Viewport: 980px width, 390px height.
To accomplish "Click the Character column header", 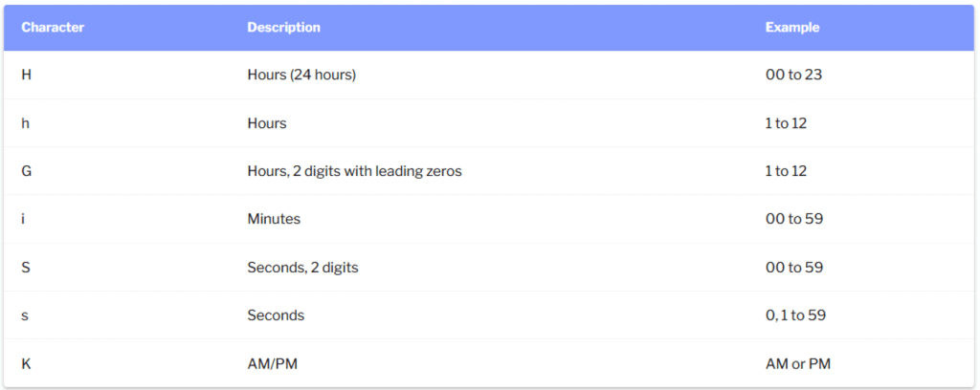I will click(x=53, y=28).
